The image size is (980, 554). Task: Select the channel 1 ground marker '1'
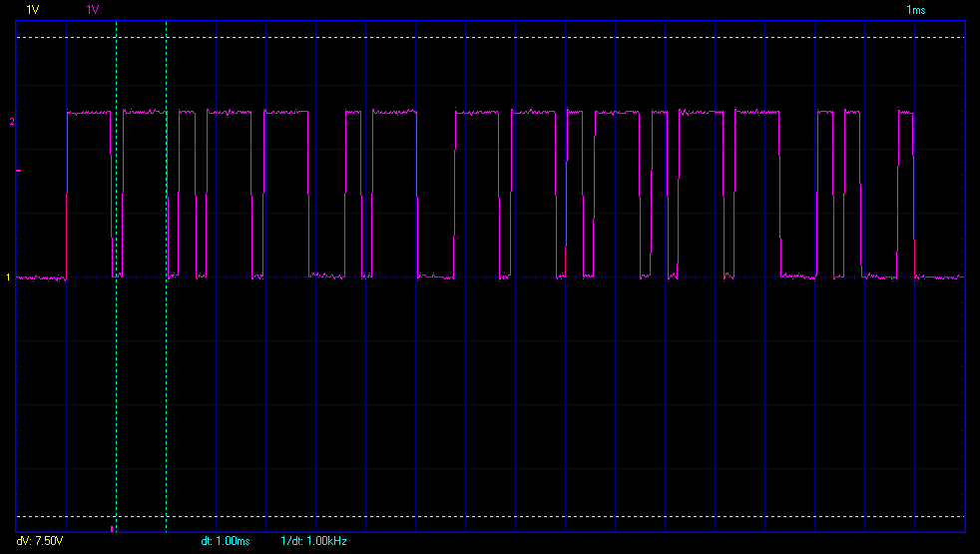[9, 277]
